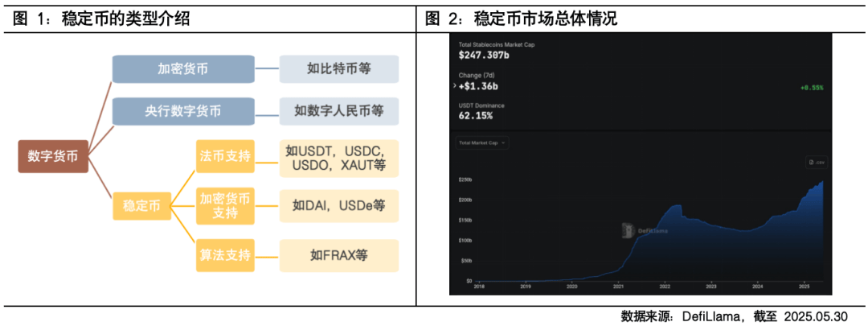868x326 pixels.
Task: Click the 算法支持 node box
Action: pyautogui.click(x=225, y=255)
